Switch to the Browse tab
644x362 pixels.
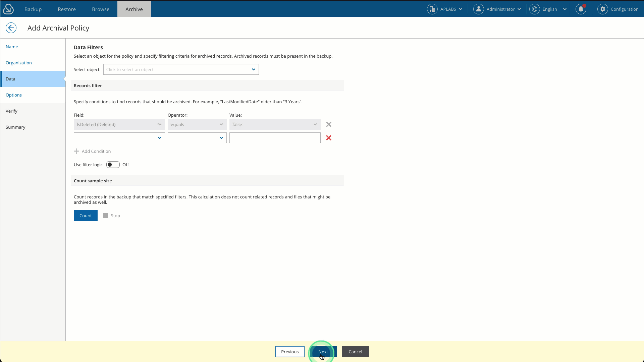(101, 9)
